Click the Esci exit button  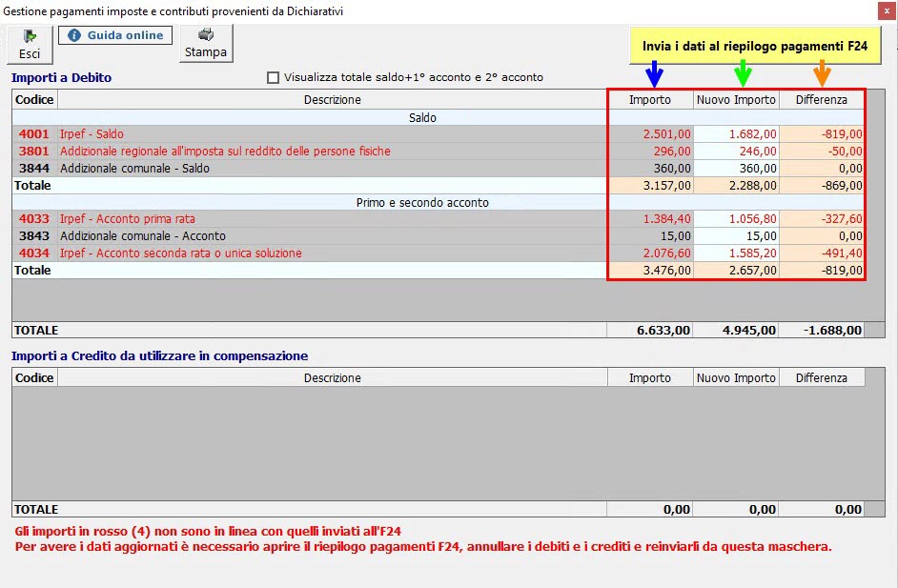(30, 44)
